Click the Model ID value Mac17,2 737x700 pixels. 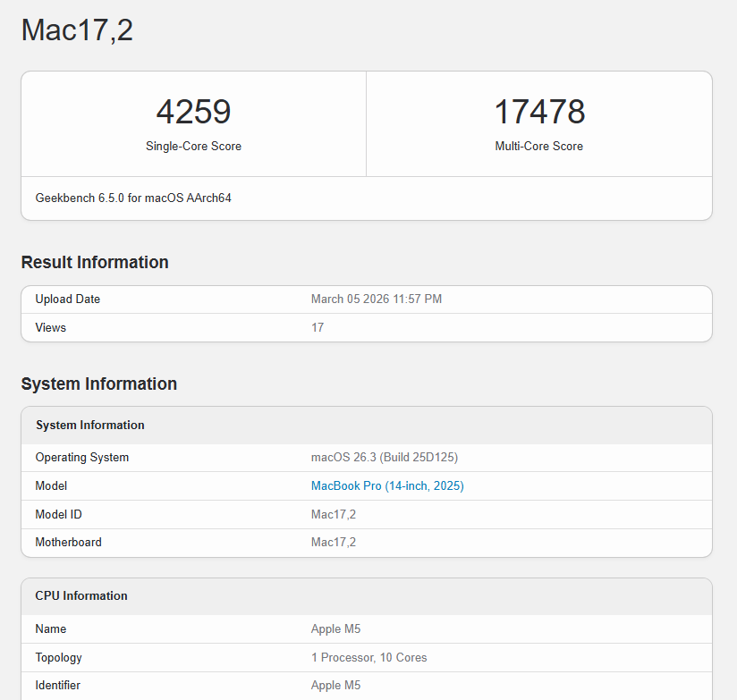point(333,514)
